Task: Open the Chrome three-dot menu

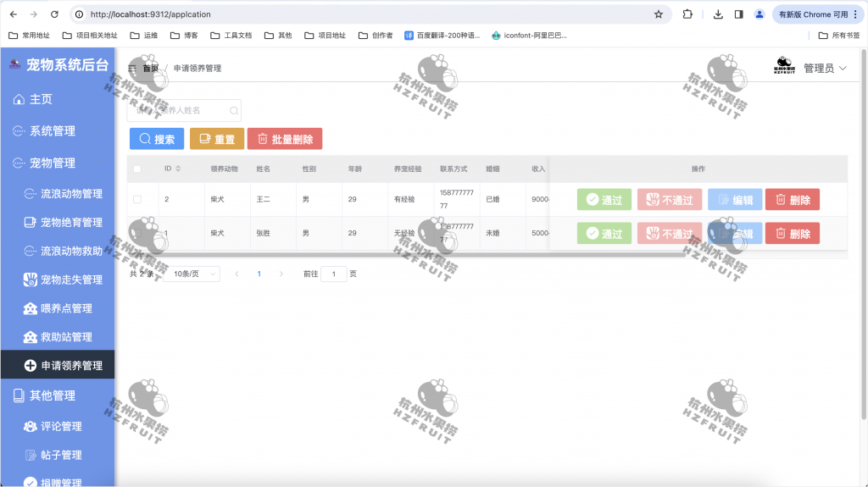Action: click(x=855, y=14)
